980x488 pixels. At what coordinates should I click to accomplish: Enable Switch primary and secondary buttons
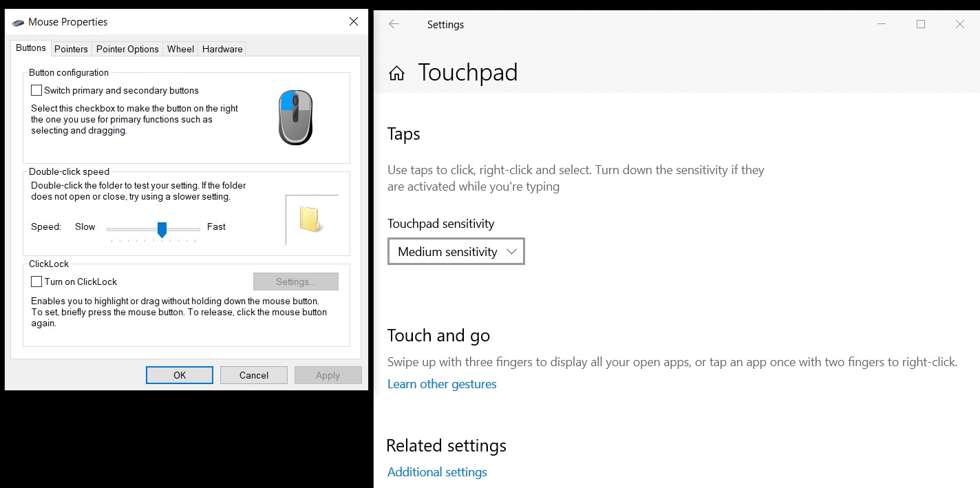(x=36, y=90)
